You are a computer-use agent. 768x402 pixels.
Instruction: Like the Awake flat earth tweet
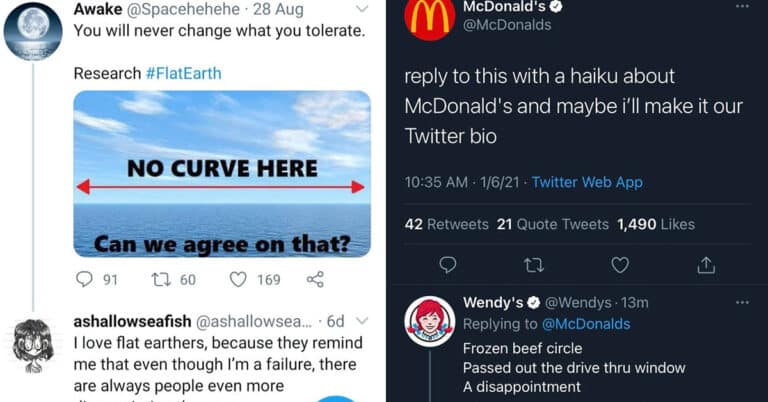tap(239, 280)
